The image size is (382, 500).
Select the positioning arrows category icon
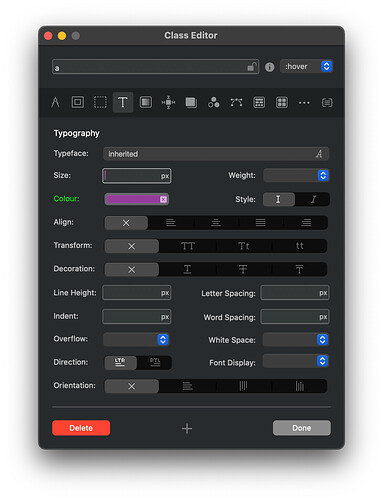(x=168, y=102)
